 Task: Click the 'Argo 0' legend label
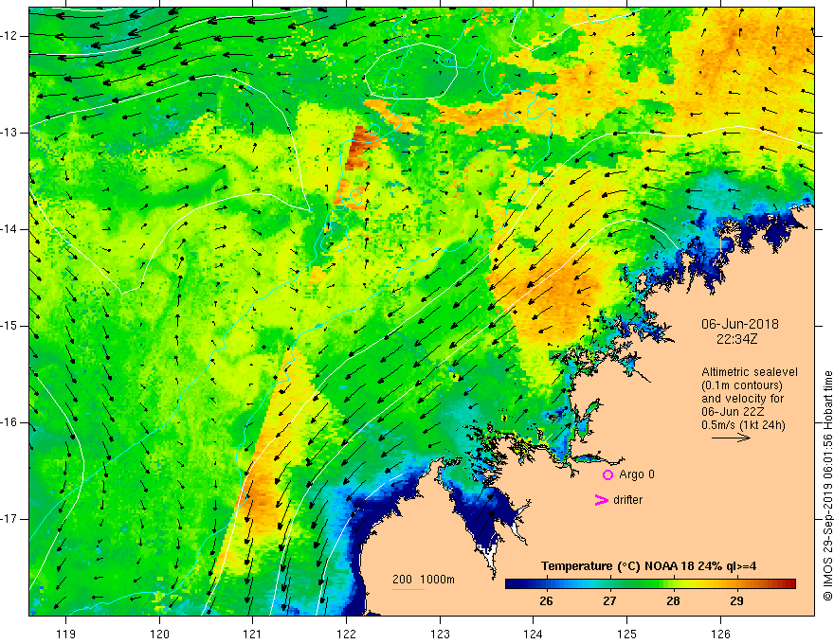(x=637, y=474)
